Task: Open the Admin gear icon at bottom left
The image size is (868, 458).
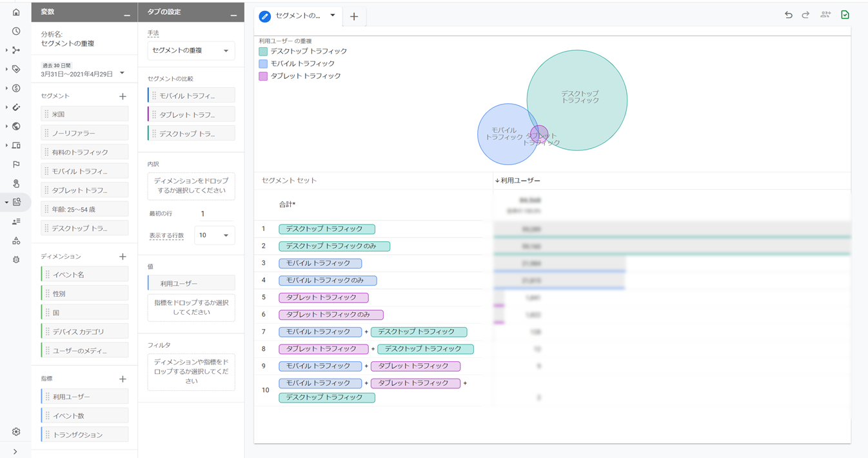Action: pos(16,432)
